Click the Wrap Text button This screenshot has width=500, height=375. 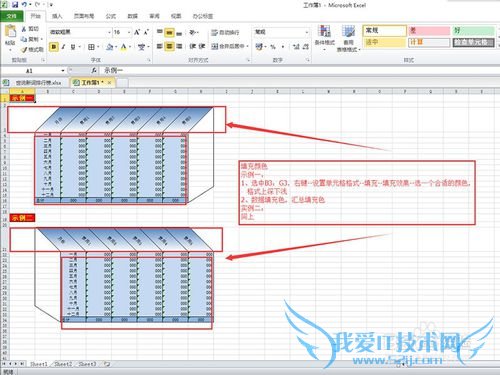225,32
